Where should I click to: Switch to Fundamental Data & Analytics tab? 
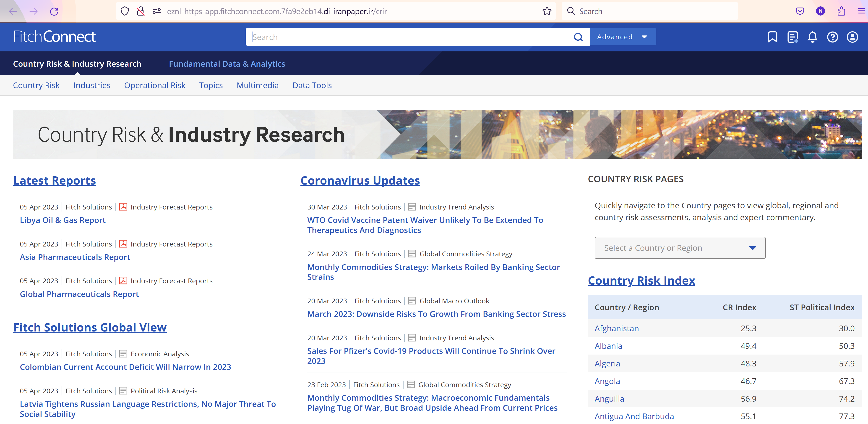click(227, 64)
